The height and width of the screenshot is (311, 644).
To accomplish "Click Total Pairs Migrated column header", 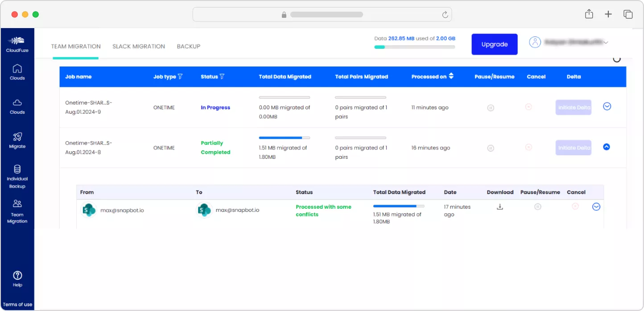I will coord(362,77).
